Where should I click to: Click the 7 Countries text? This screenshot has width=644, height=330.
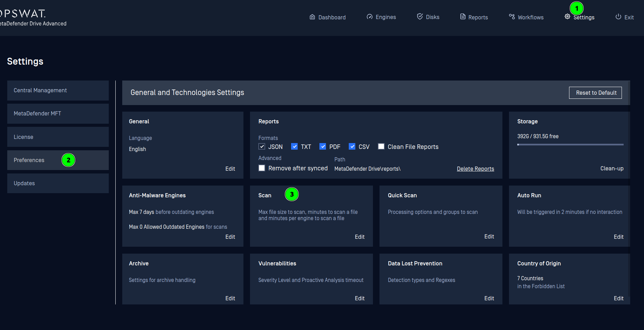pos(530,278)
